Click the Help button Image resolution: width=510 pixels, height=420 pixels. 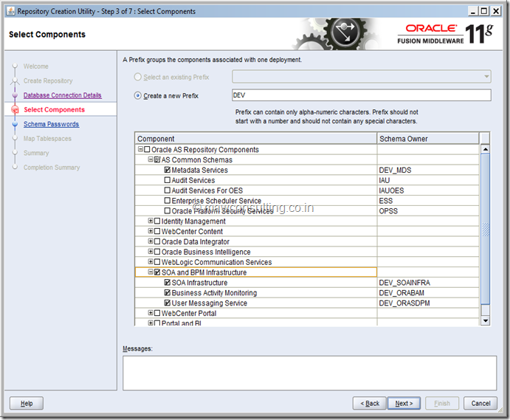pos(27,404)
